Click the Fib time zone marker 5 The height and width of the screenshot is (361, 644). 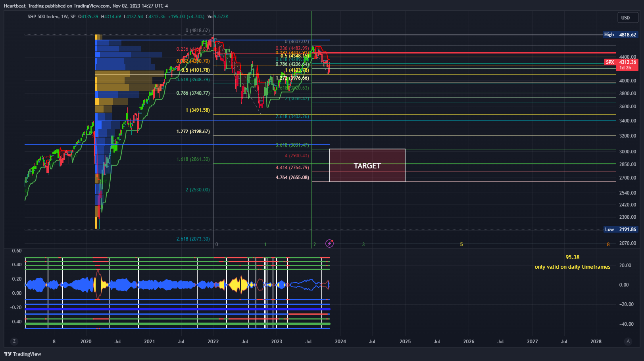point(461,244)
